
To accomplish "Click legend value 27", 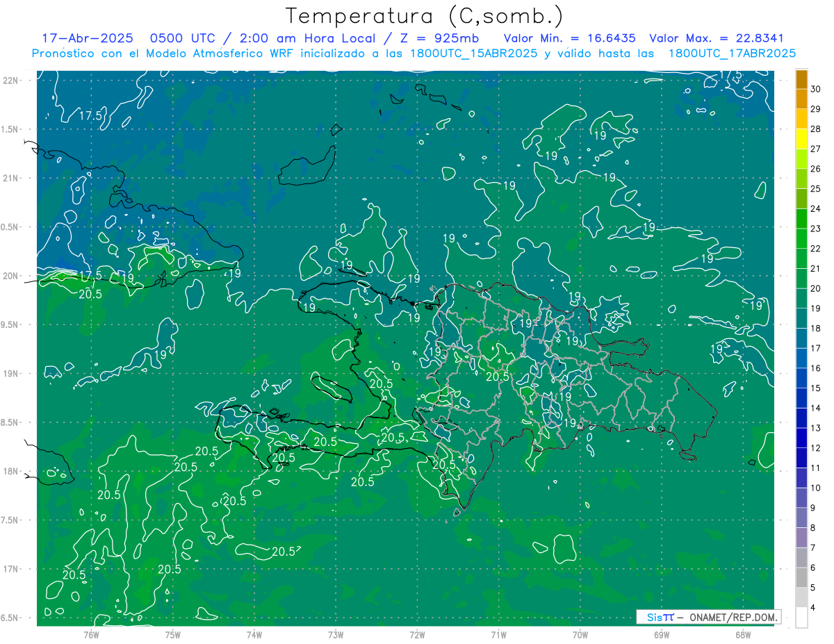I will click(x=816, y=149).
